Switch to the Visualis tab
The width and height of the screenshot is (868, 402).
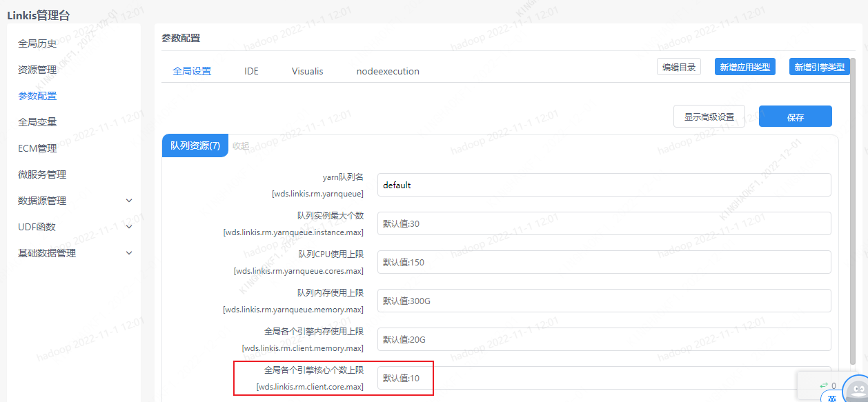[x=307, y=71]
